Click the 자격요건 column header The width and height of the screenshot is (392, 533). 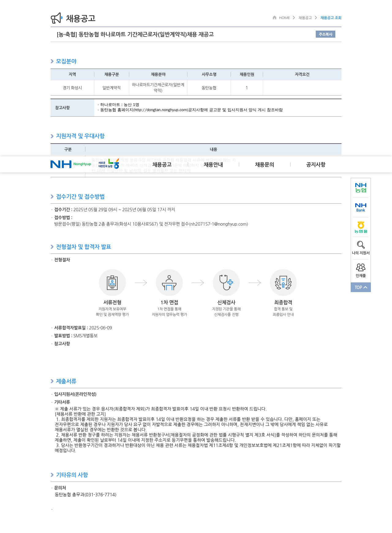pyautogui.click(x=302, y=74)
